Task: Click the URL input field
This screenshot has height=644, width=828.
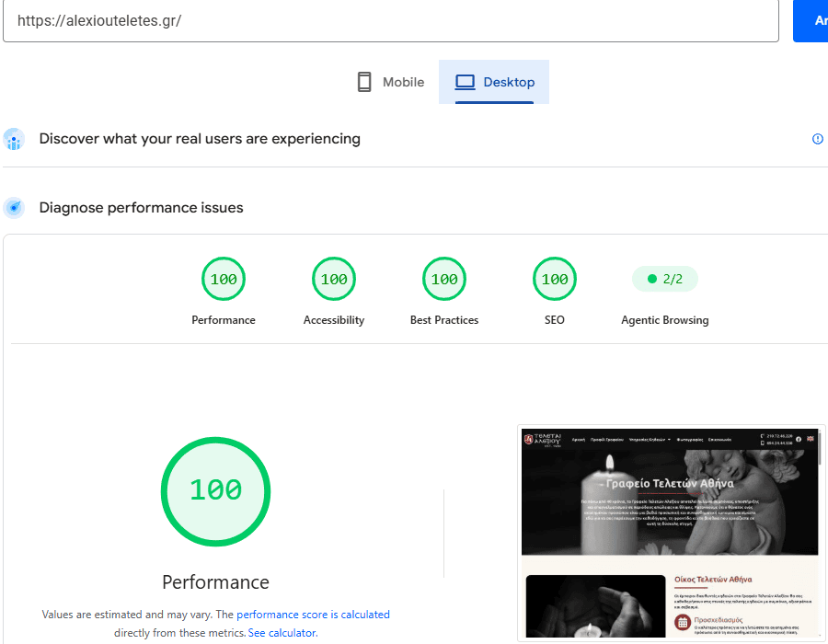Action: (391, 20)
